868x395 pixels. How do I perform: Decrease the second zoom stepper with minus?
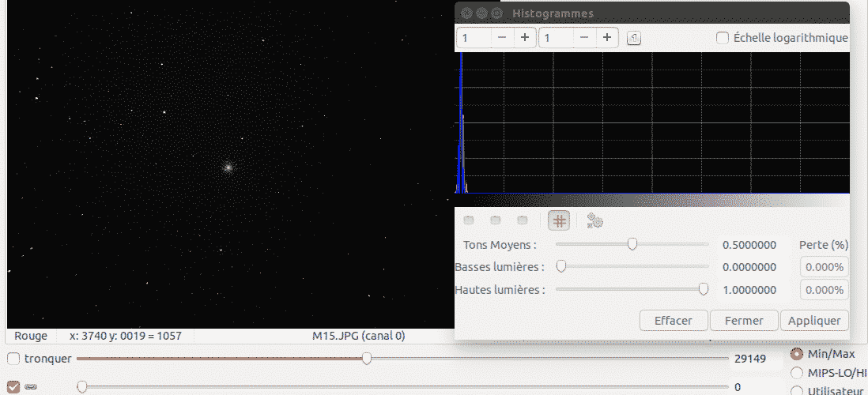[x=584, y=38]
